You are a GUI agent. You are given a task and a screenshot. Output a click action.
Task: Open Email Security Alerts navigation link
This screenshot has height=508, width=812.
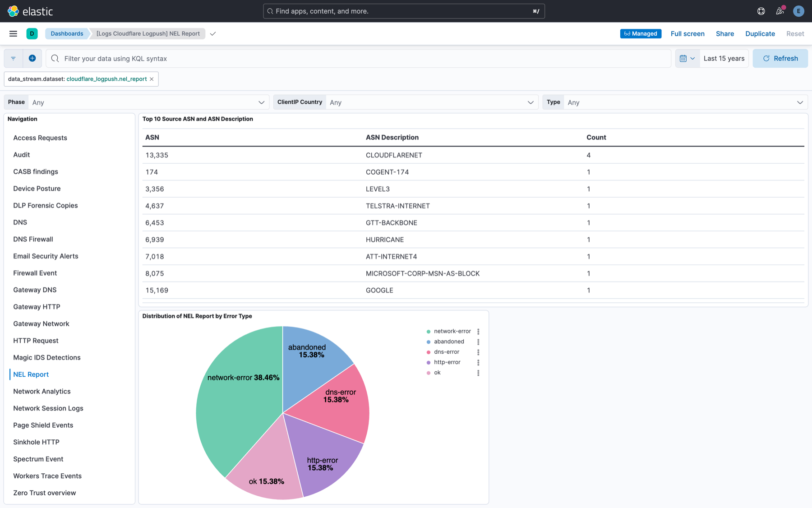tap(46, 256)
